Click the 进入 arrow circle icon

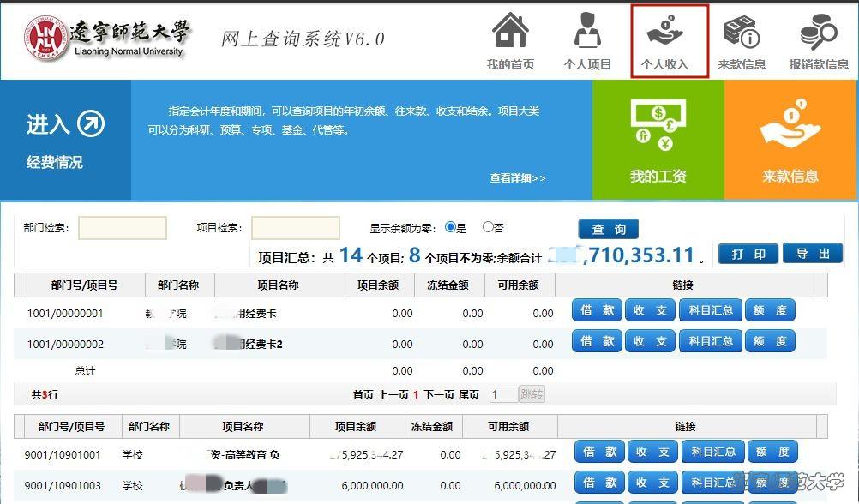[90, 124]
